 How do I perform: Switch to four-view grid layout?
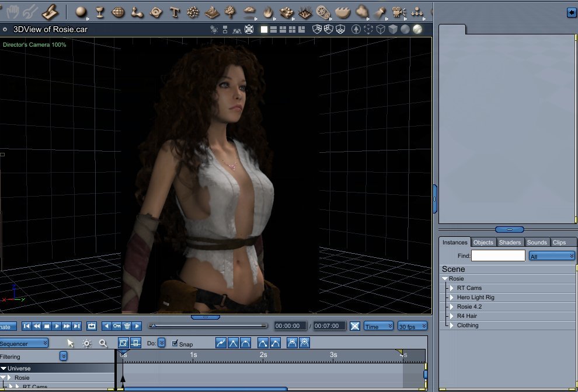click(293, 30)
